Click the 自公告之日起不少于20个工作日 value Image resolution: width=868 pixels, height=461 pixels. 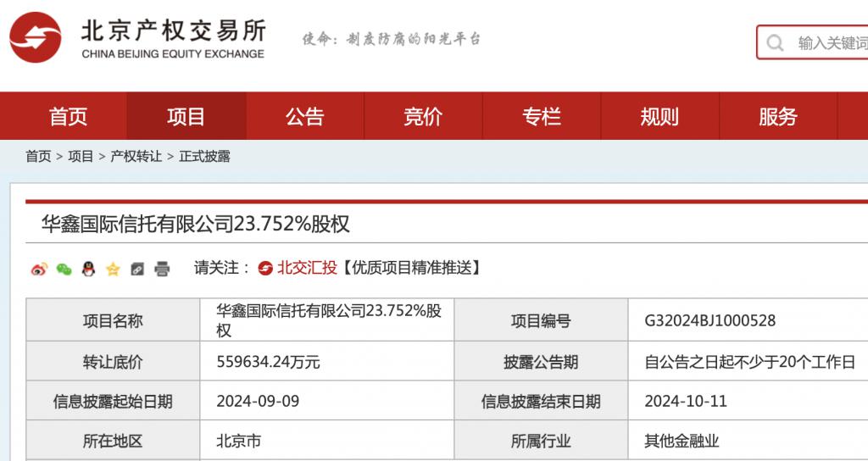pyautogui.click(x=750, y=362)
